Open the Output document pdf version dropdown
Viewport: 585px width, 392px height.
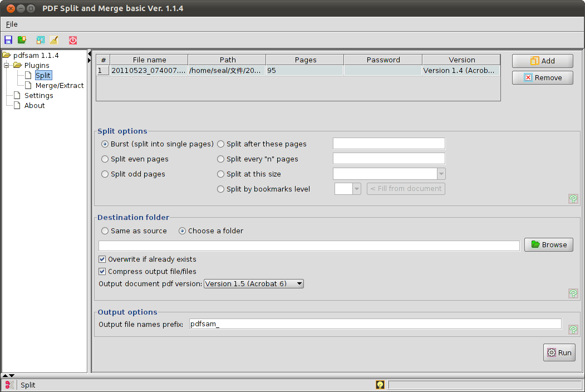tap(254, 284)
